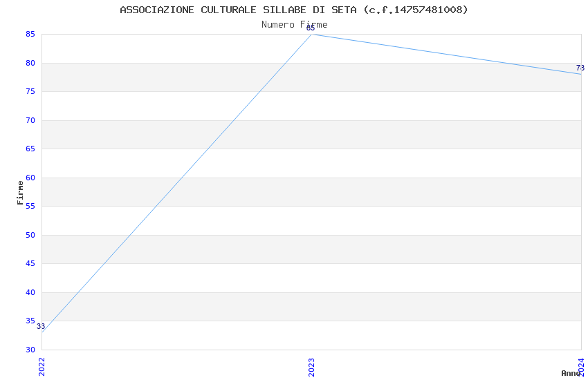Click the y-axis tick value 85
The width and height of the screenshot is (588, 380).
[30, 34]
